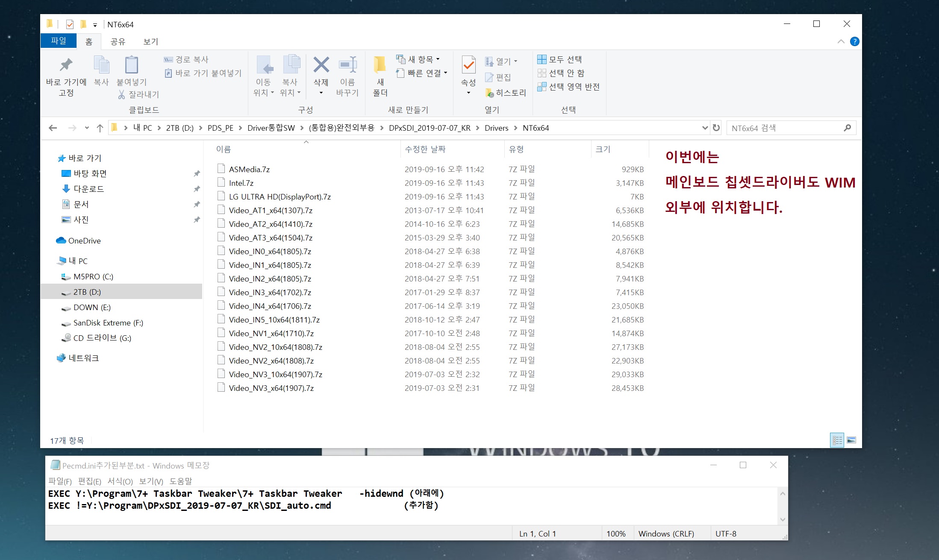The image size is (939, 560).
Task: Click the Copy path option
Action: (186, 59)
